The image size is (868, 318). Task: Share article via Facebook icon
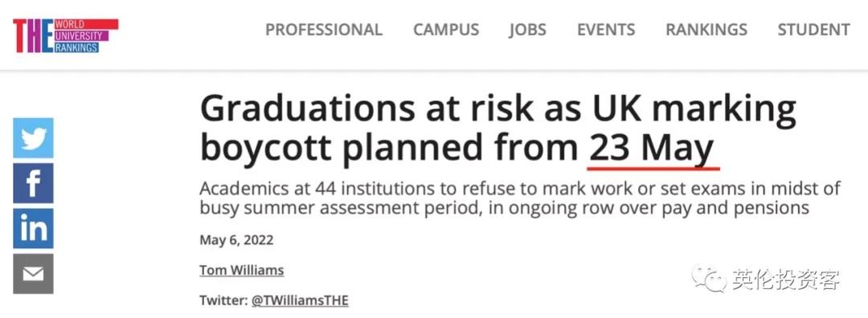(x=33, y=183)
